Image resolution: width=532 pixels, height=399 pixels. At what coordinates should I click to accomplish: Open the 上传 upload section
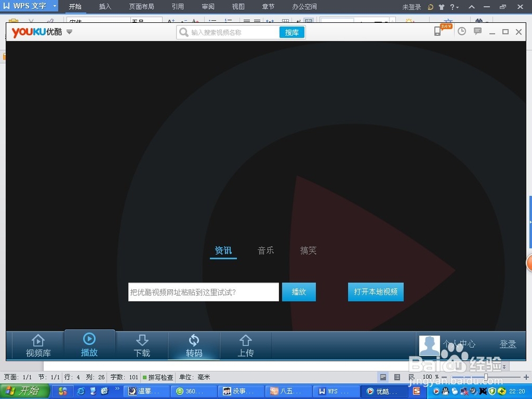(246, 346)
